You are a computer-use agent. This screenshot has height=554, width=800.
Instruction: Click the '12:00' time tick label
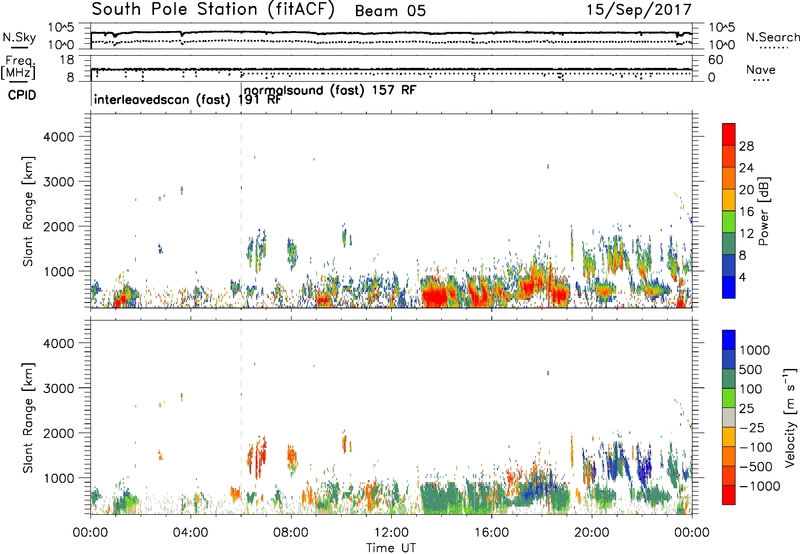(x=391, y=533)
